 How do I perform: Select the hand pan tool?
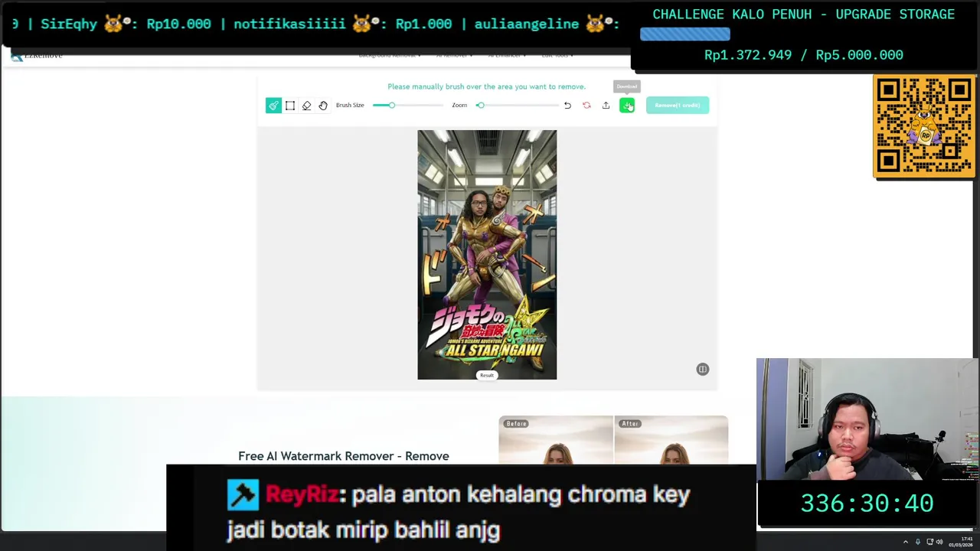click(323, 106)
